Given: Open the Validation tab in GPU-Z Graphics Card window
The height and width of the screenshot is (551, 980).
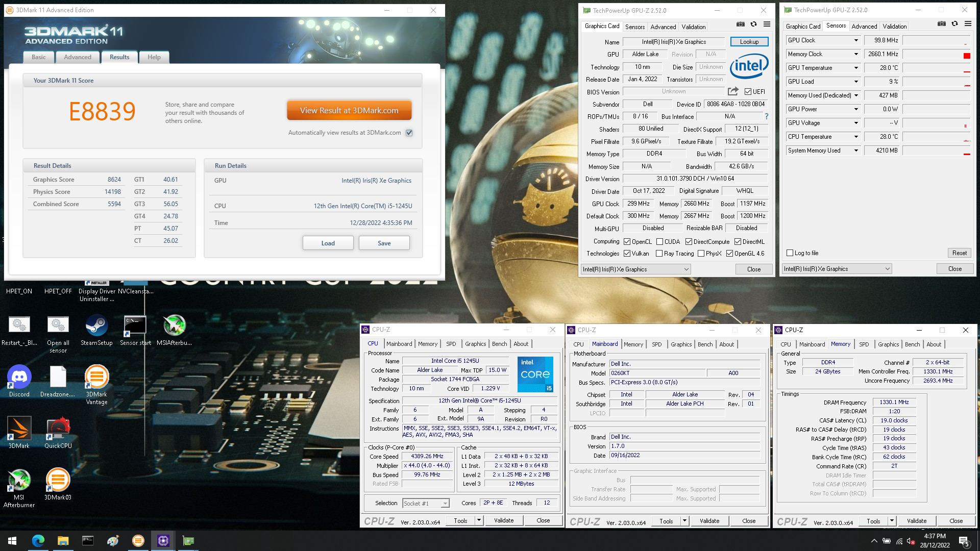Looking at the screenshot, I should [694, 27].
